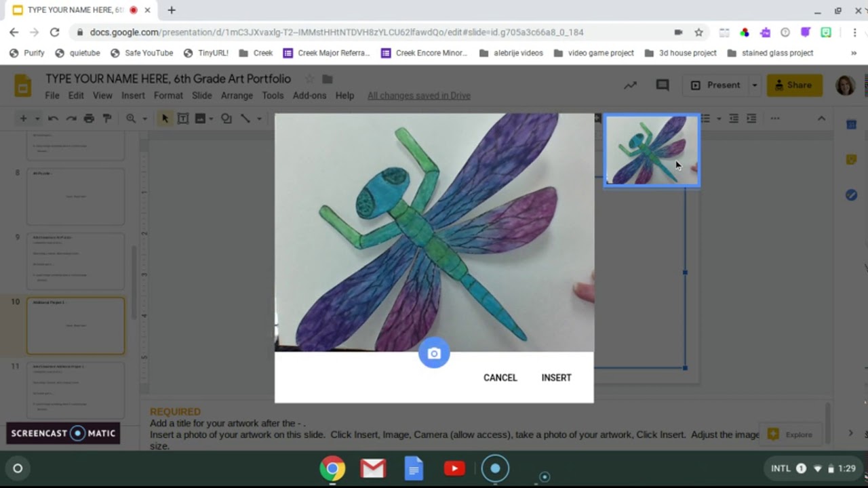868x488 pixels.
Task: Click the Explore button
Action: coord(789,434)
